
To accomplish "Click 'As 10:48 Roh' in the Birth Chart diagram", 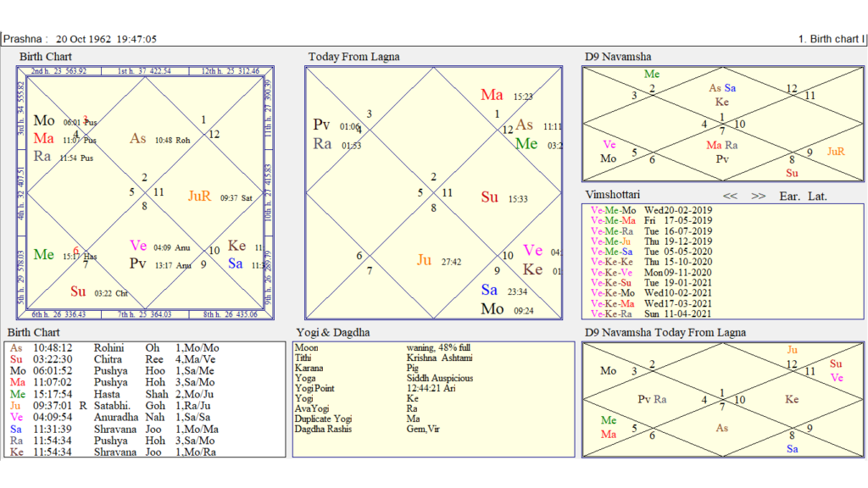I will point(160,139).
